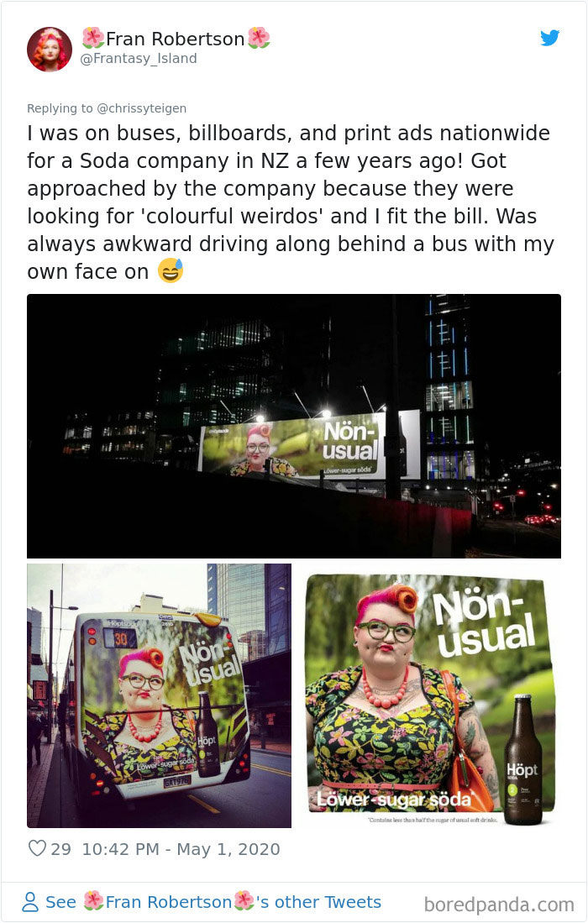Click the tweet text body
This screenshot has height=923, width=588.
pos(291,202)
